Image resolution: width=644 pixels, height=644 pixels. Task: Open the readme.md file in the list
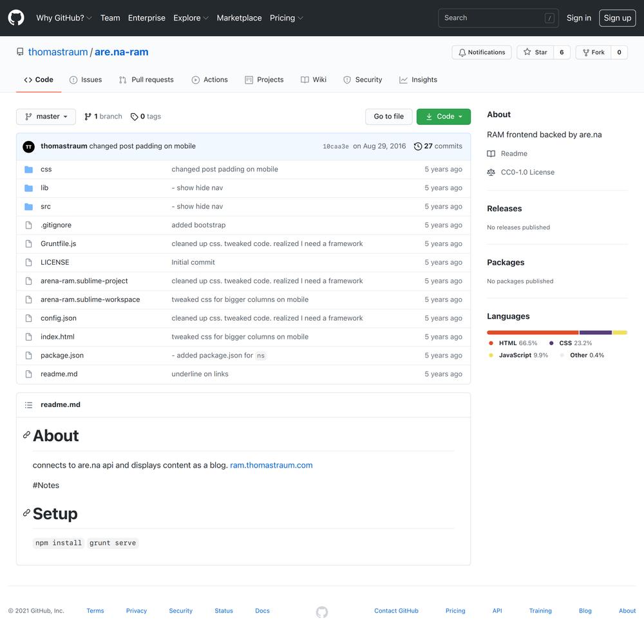tap(59, 374)
